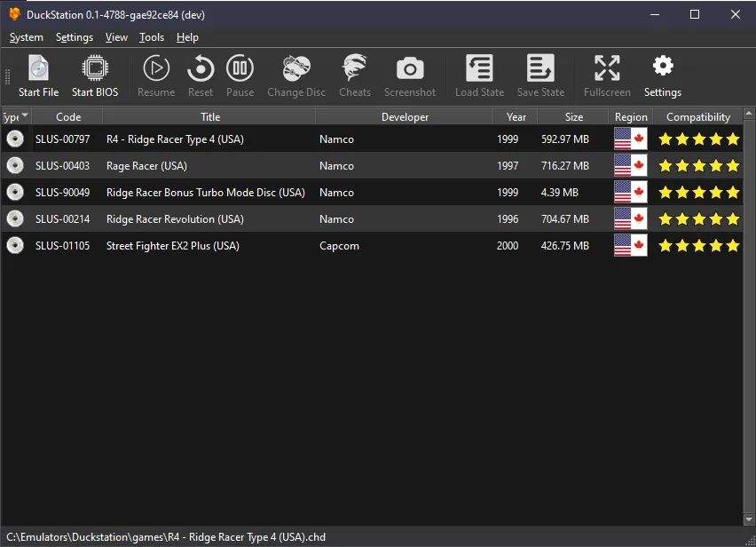
Task: Sort by Compatibility column header
Action: pos(697,116)
